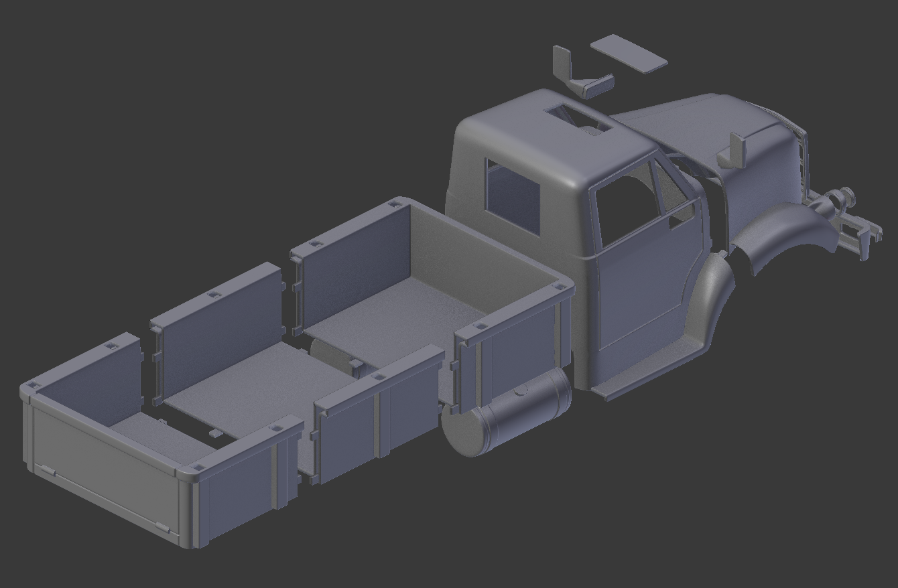Select the cab rear window opening

coord(513,196)
